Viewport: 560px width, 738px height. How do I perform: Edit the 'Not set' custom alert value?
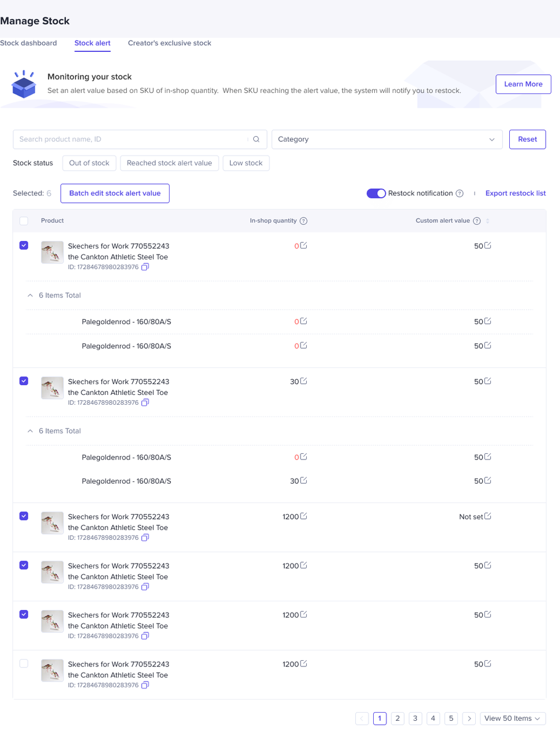pos(488,517)
